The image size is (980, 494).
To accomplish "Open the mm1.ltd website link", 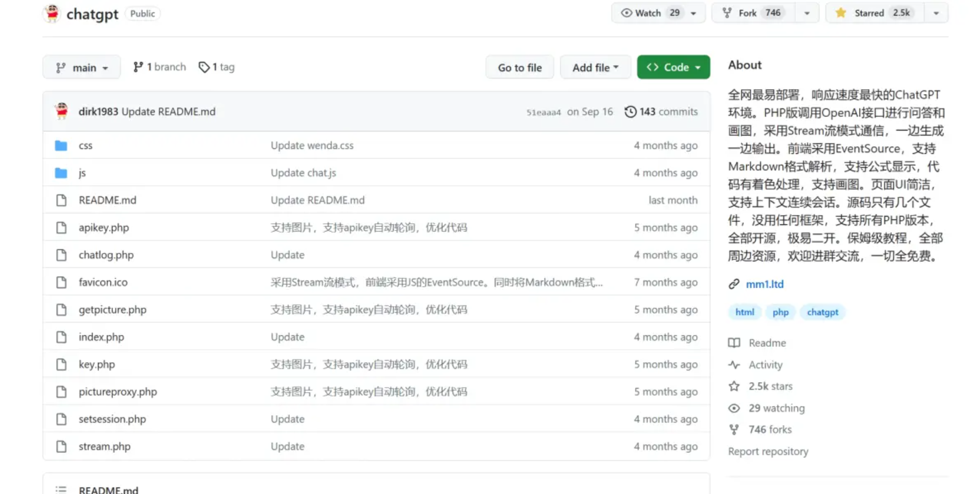I will (x=764, y=284).
